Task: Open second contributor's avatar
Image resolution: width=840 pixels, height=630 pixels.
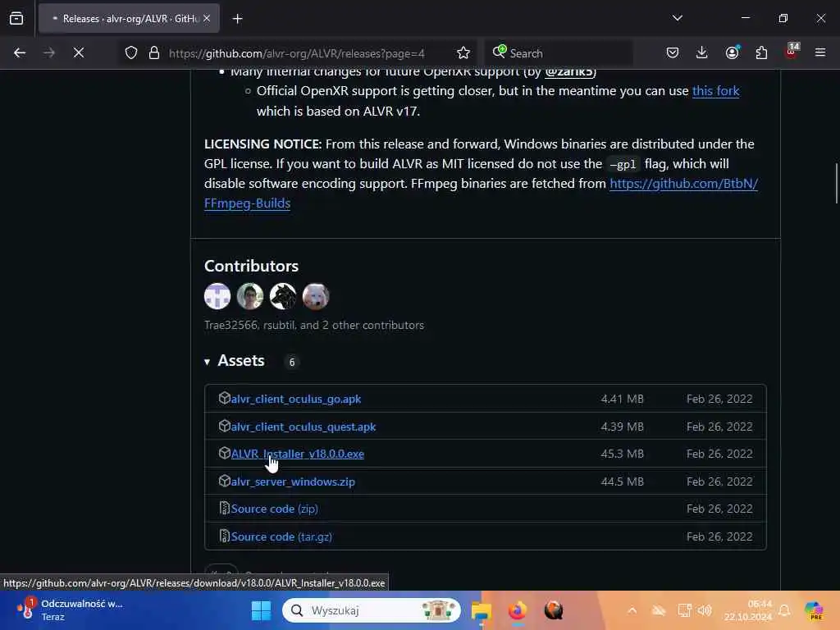Action: pyautogui.click(x=250, y=296)
